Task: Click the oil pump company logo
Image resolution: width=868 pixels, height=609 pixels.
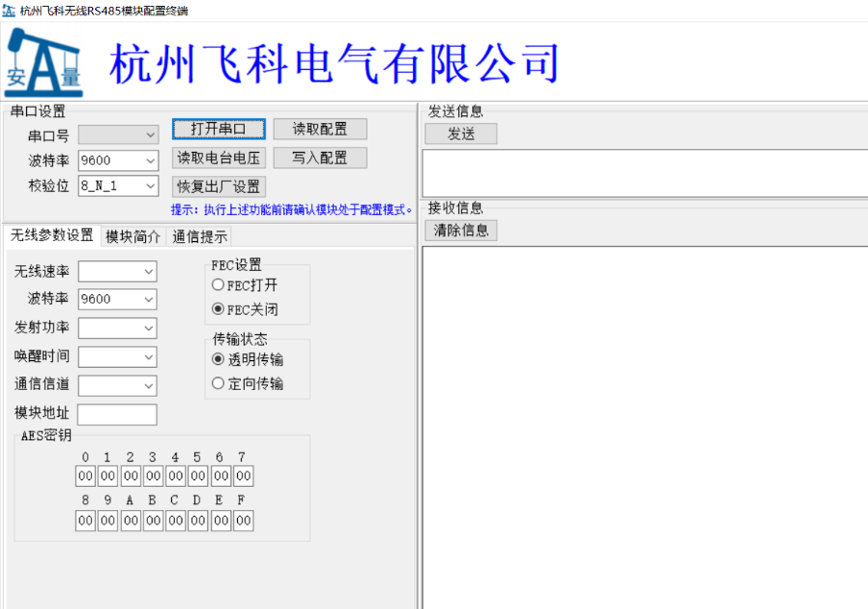Action: (44, 63)
